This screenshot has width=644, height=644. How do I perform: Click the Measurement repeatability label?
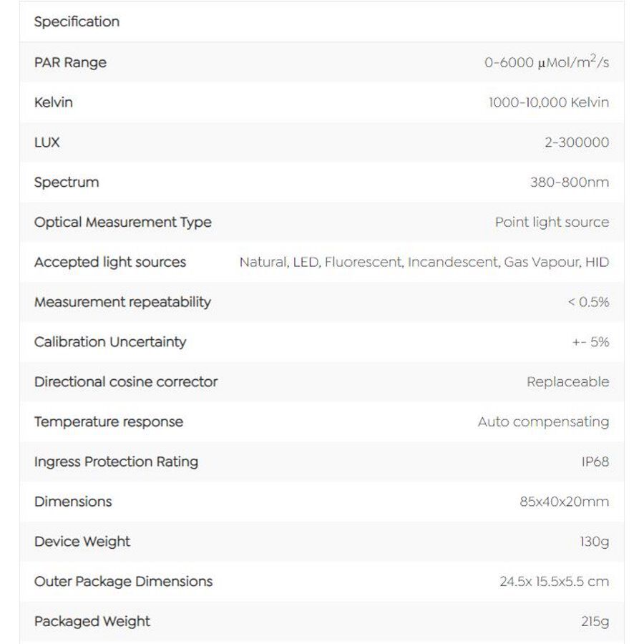[x=122, y=302]
